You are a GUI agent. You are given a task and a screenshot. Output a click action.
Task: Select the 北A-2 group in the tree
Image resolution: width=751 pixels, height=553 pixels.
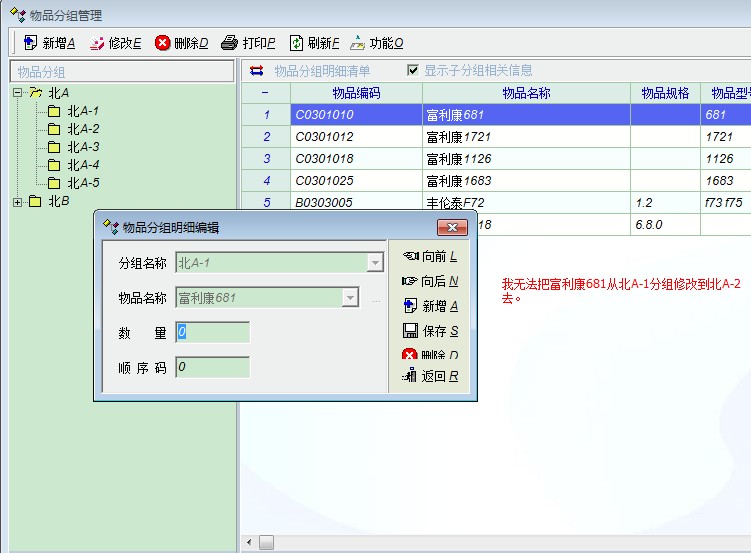pos(82,129)
